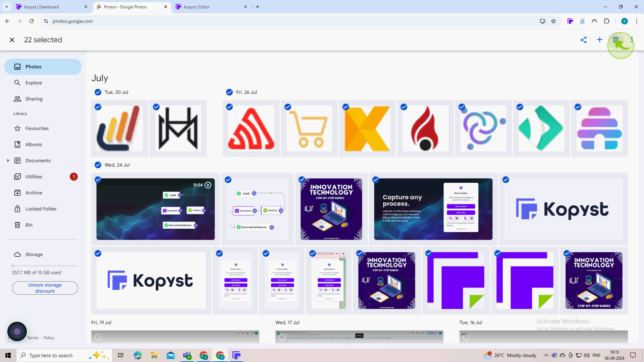Open the screen recorder floating button
The width and height of the screenshot is (644, 362).
click(x=17, y=331)
